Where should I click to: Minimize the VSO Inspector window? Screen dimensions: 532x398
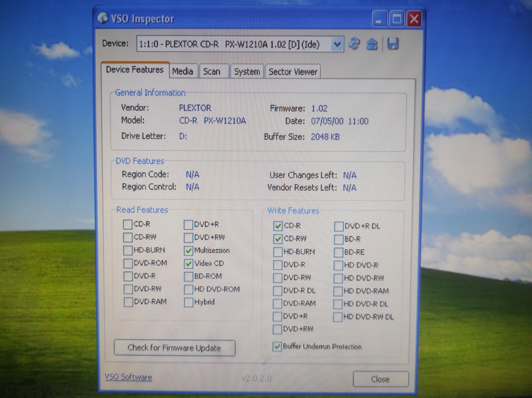(379, 19)
